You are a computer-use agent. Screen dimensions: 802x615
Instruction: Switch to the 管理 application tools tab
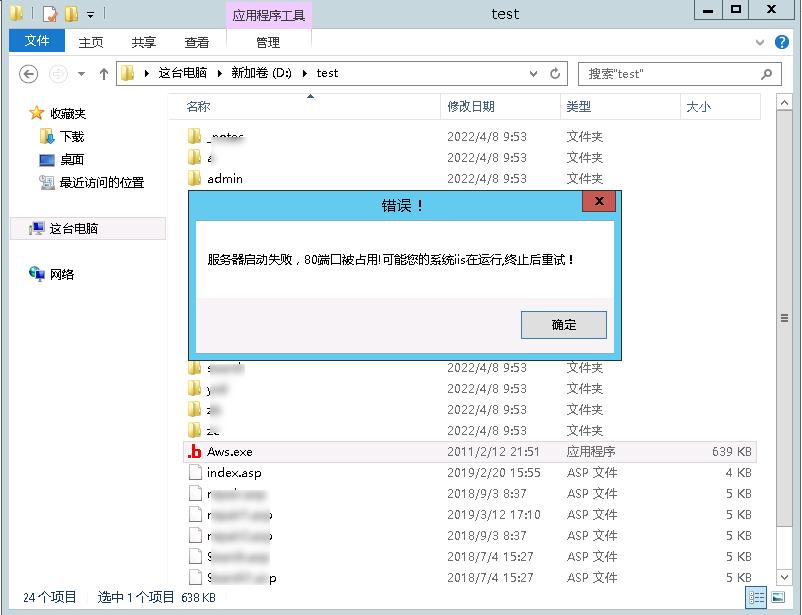click(267, 42)
